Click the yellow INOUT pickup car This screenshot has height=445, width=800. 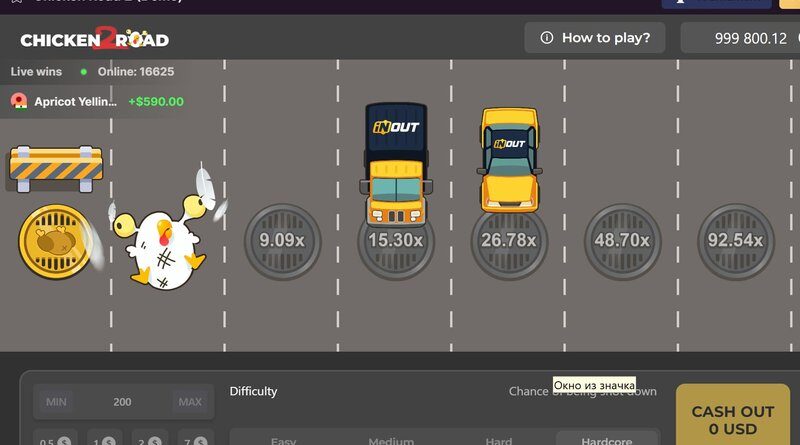(509, 160)
